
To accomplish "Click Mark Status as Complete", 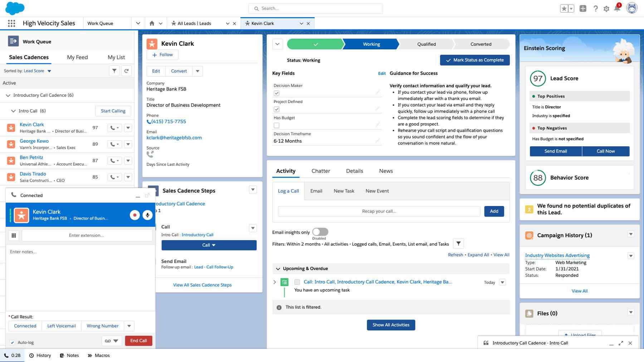I will tap(475, 60).
